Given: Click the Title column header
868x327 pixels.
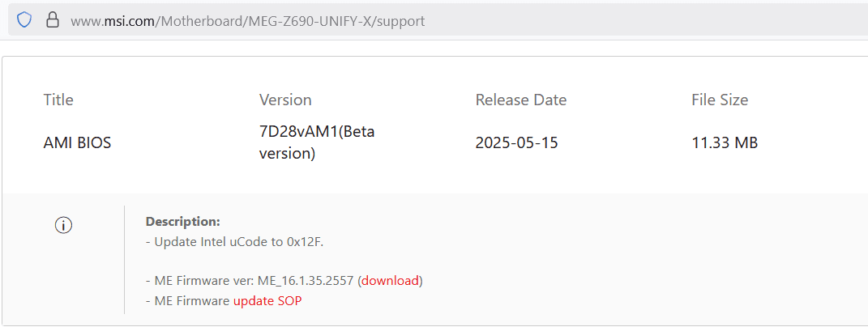Looking at the screenshot, I should [x=58, y=100].
